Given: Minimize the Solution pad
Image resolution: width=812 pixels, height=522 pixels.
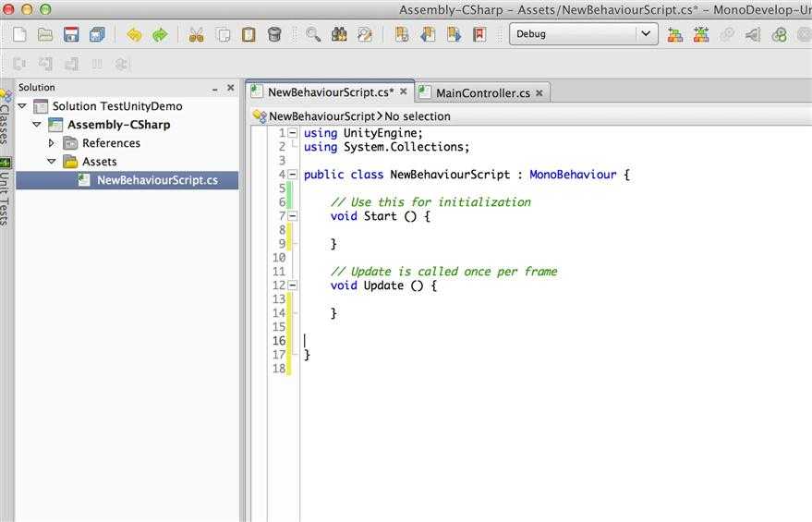Looking at the screenshot, I should click(214, 89).
